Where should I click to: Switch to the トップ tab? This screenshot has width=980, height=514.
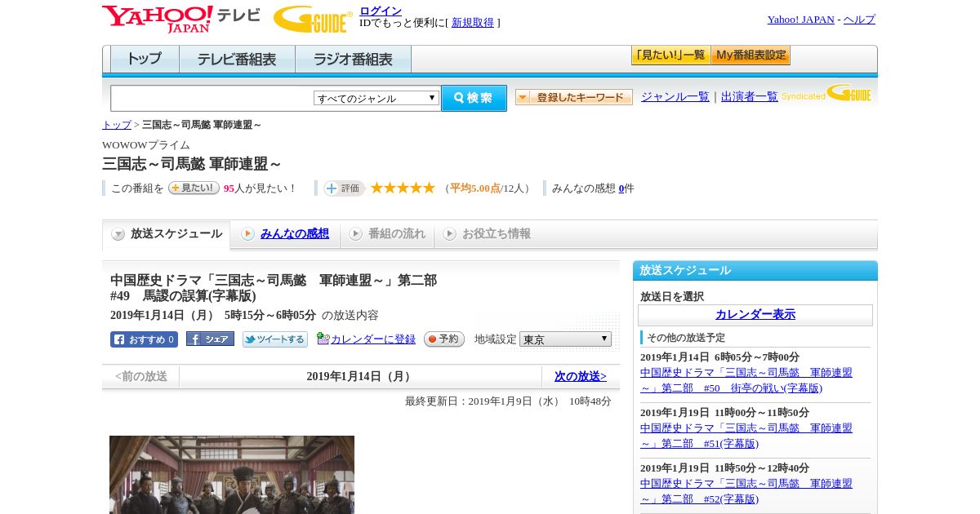145,60
